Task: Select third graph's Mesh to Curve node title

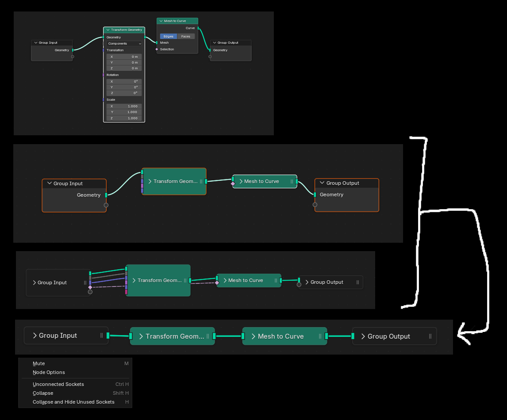Action: click(x=246, y=280)
